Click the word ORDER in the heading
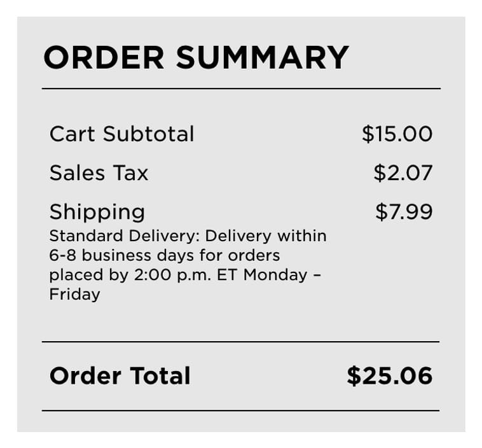 point(104,57)
